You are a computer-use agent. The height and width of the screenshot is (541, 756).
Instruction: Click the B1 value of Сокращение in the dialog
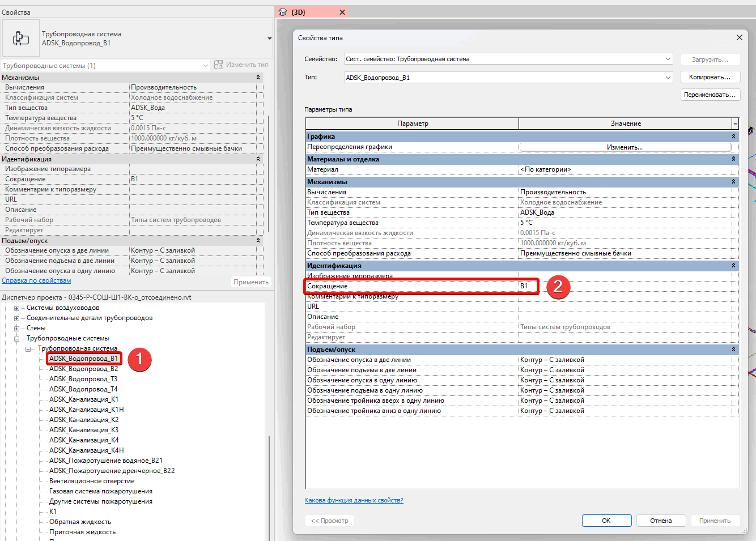[625, 286]
